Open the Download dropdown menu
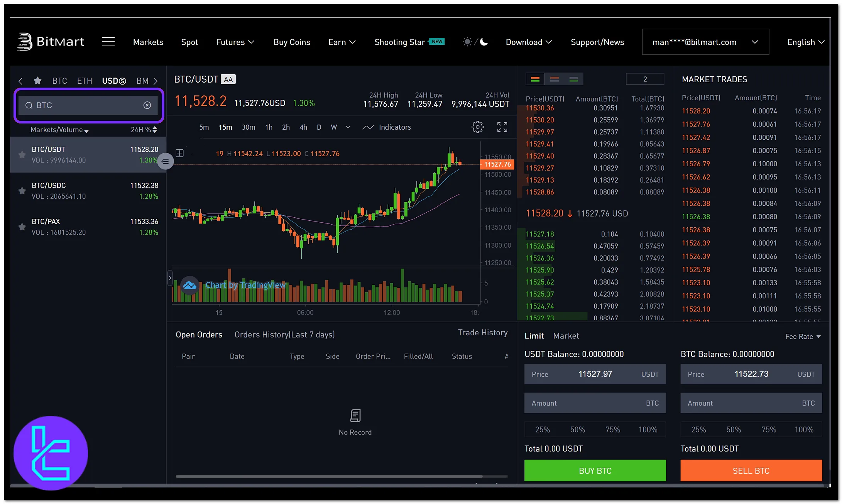Viewport: 842px width, 504px height. pos(529,42)
